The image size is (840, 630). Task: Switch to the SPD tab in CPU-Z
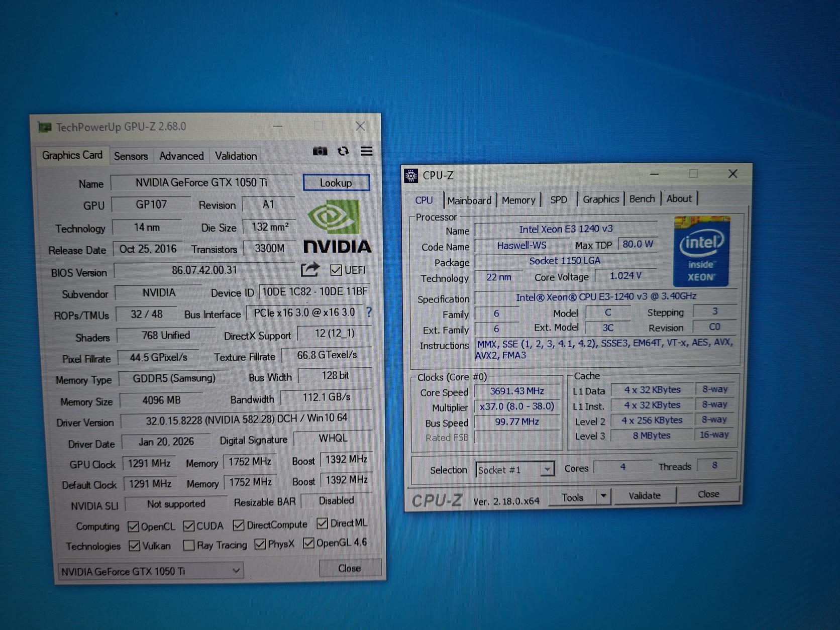click(x=559, y=199)
